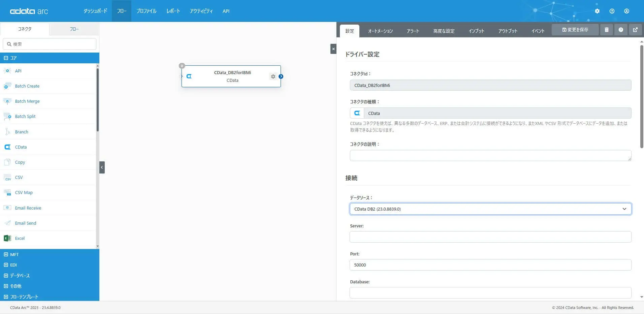
Task: Switch to the アラート tab
Action: pos(413,31)
